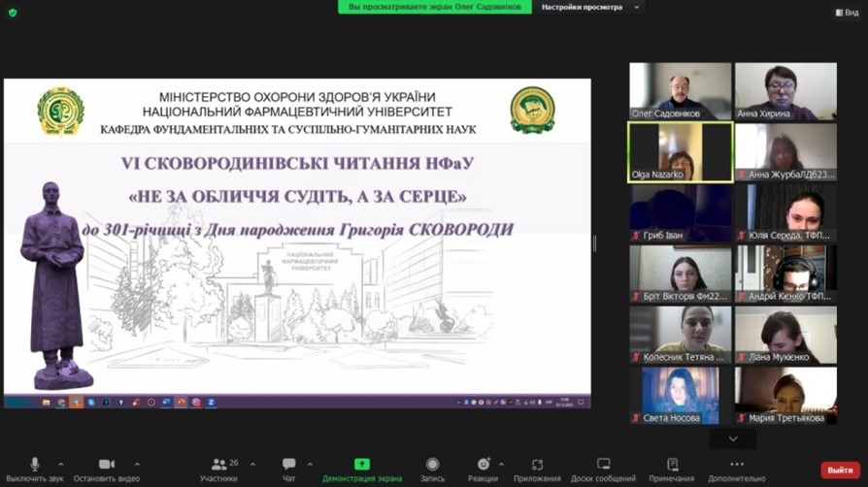Start Демонстрация экрана screen sharing

[x=362, y=470]
